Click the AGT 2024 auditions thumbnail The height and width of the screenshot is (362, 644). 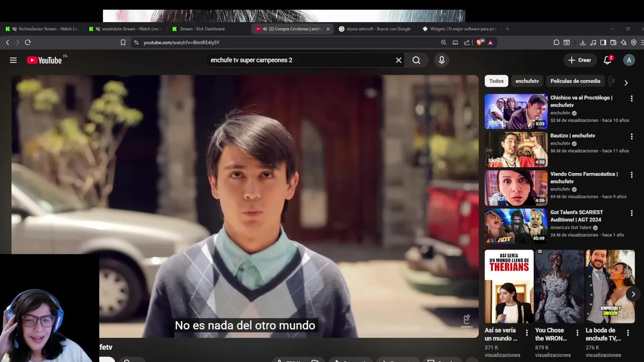coord(516,226)
